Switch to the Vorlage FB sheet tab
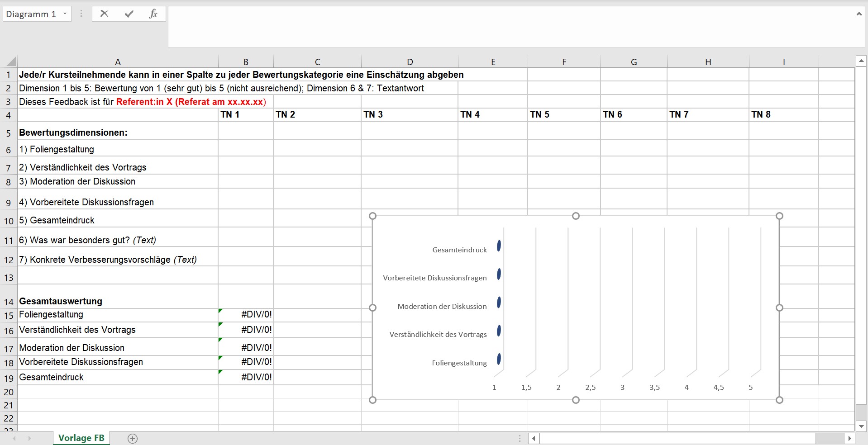Screen dimensions: 868x445 81,438
